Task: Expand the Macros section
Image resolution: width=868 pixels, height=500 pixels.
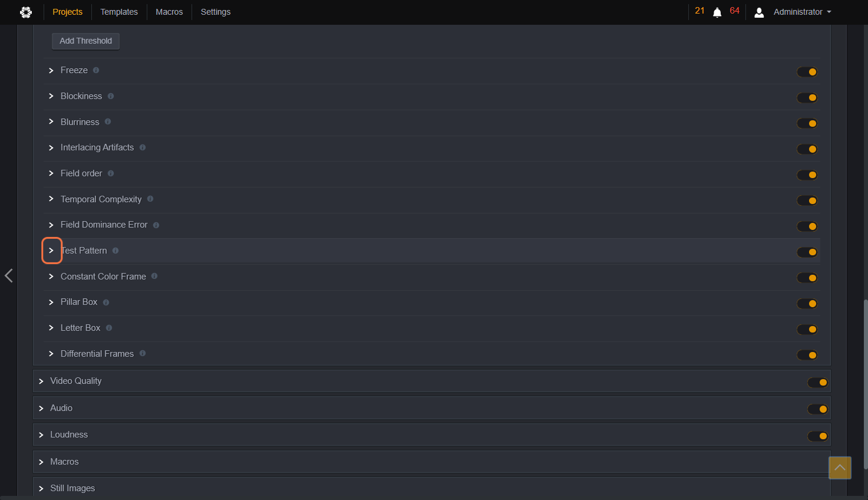Action: pos(41,462)
